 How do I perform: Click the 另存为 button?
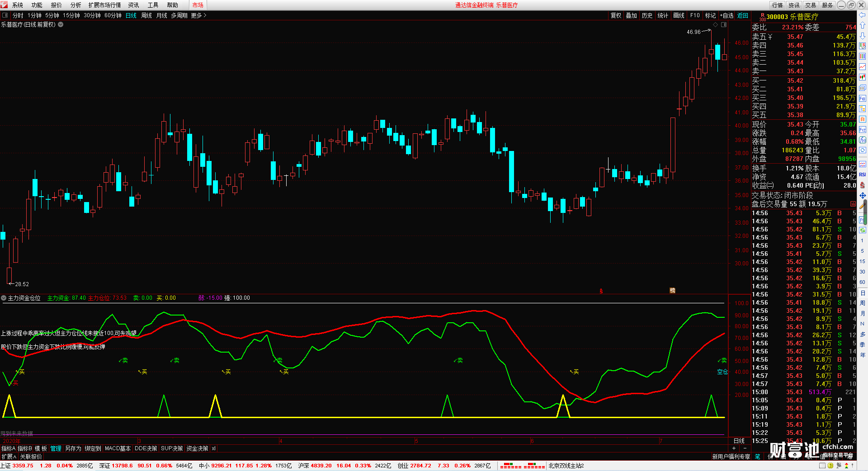point(73,448)
